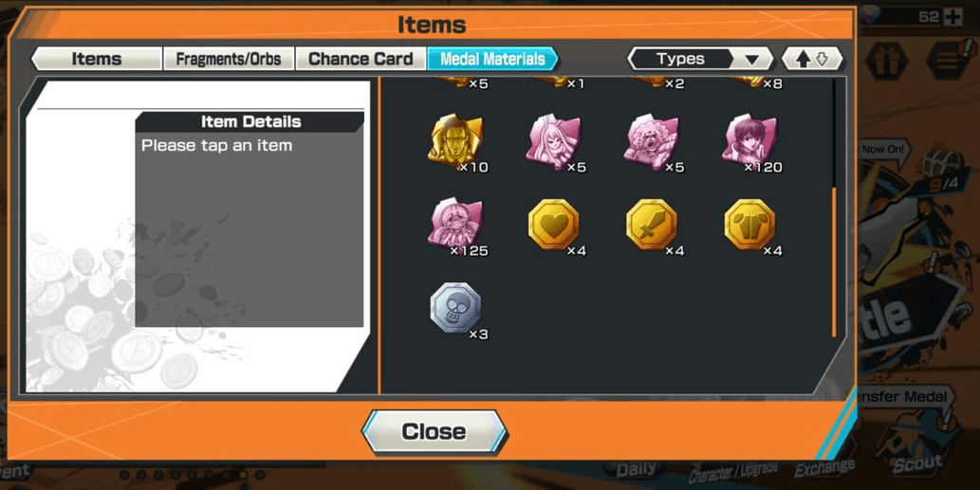Switch to the Chance Card tab

click(x=361, y=59)
